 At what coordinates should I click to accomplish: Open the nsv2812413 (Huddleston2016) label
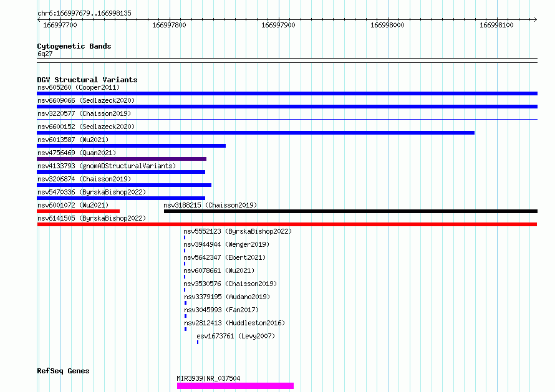[x=234, y=323]
